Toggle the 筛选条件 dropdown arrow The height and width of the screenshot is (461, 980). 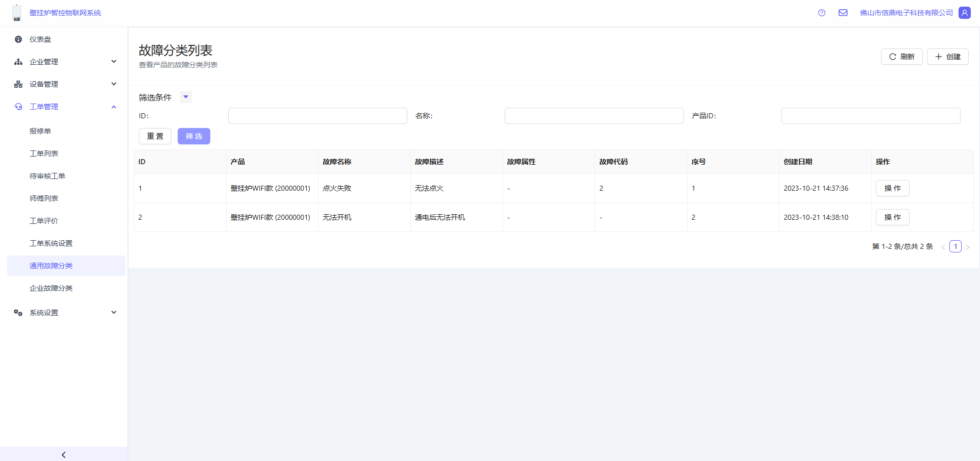coord(186,97)
